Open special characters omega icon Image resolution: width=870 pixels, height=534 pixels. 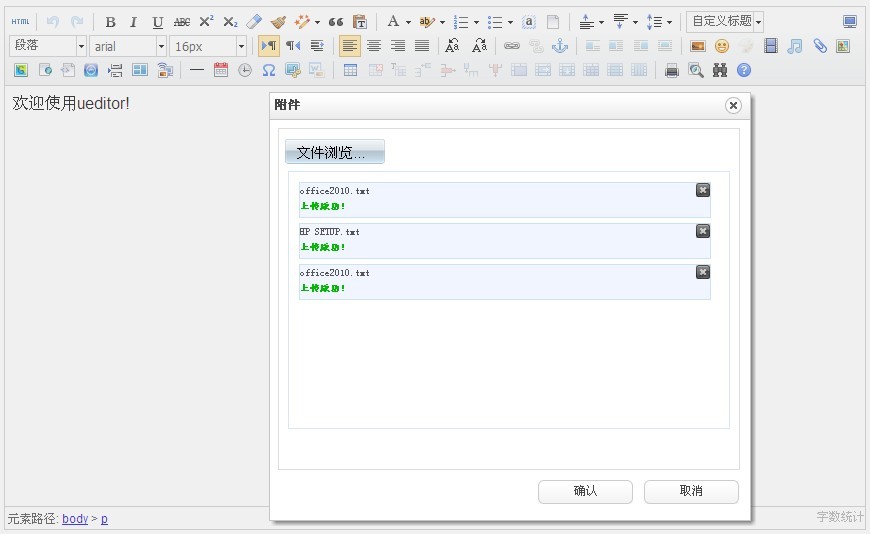pyautogui.click(x=269, y=70)
